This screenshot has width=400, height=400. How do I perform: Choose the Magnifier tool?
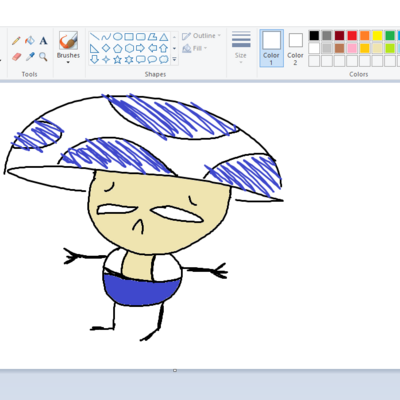pos(43,57)
